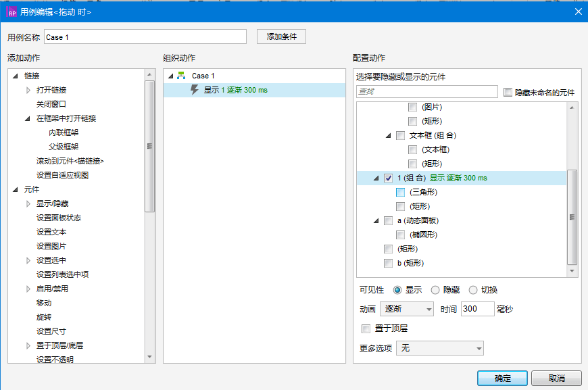Viewport: 588px width, 390px height.
Task: Check the 隐藏未命名的元件 checkbox
Action: (x=508, y=92)
